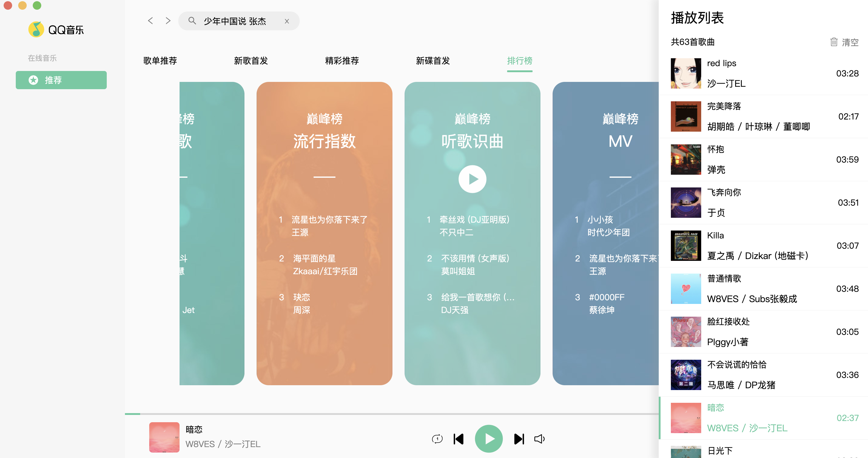Image resolution: width=868 pixels, height=458 pixels.
Task: Click the 共63首歌曲 song count
Action: tap(692, 42)
